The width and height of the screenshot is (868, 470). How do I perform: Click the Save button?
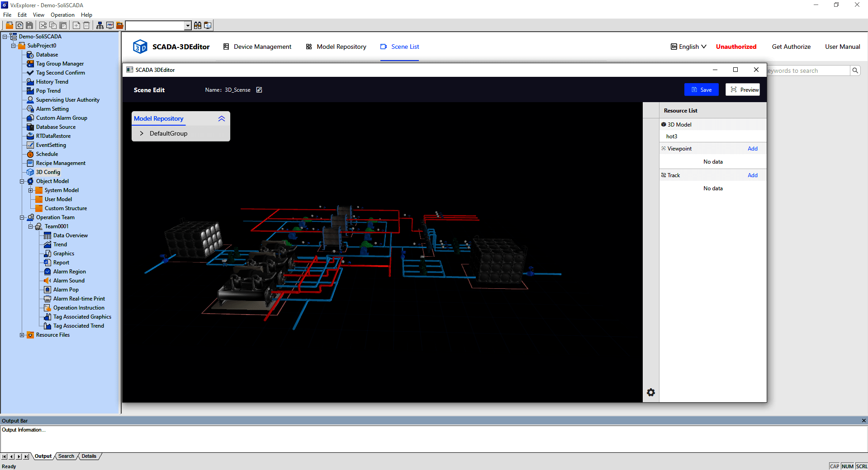pyautogui.click(x=701, y=90)
